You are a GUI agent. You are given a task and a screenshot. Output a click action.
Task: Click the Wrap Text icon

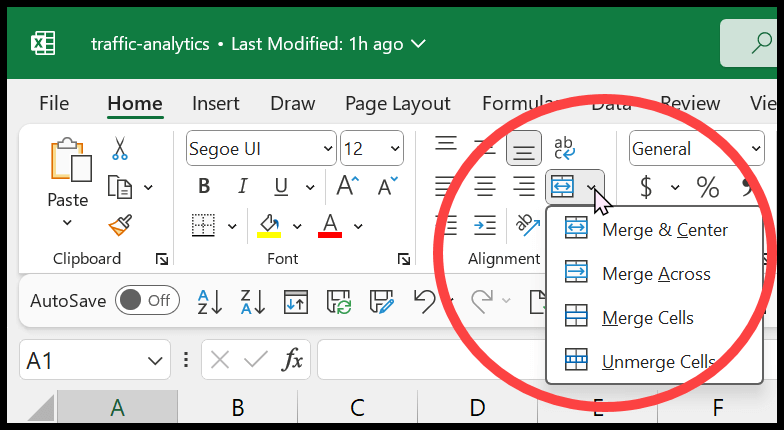[x=564, y=149]
